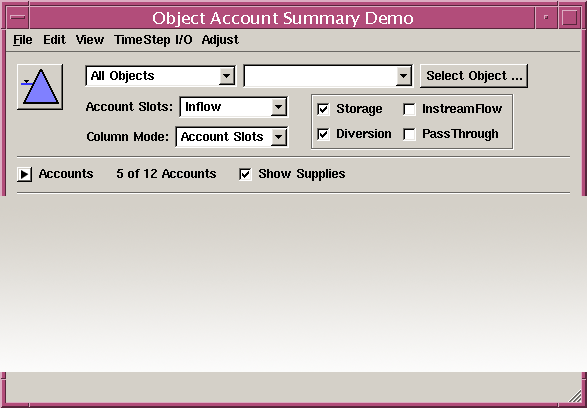Screen dimensions: 587x408
Task: Open the File menu
Action: 22,40
